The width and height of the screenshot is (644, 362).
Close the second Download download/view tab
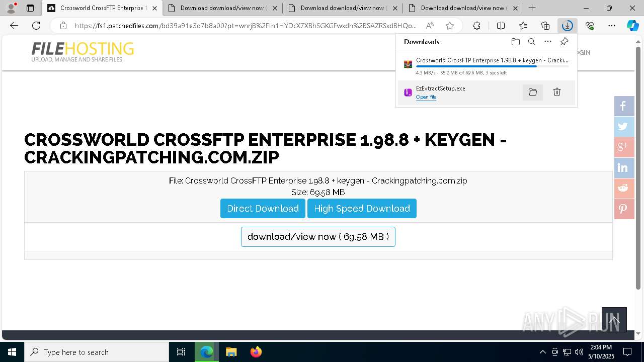275,8
